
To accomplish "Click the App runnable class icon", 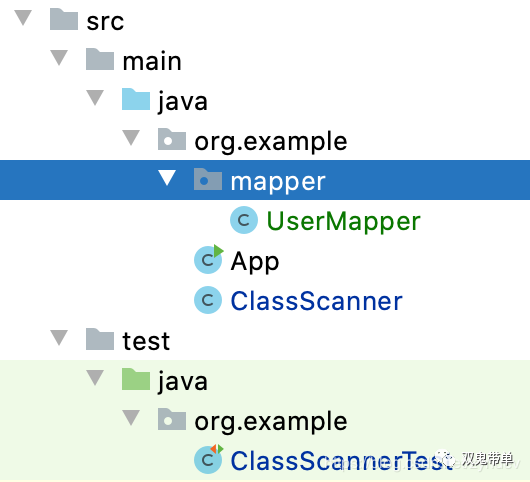I will point(209,260).
